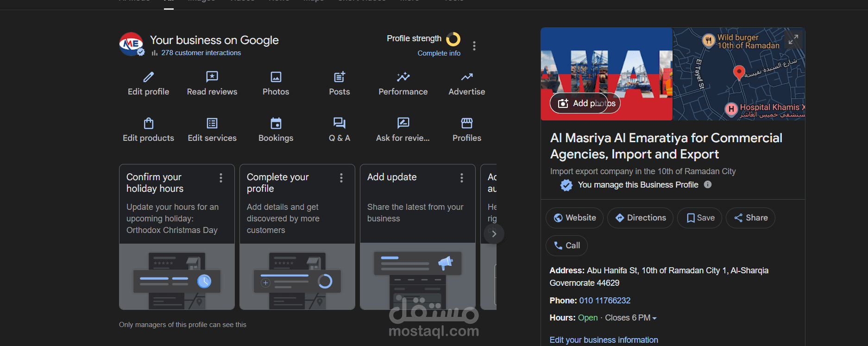This screenshot has height=346, width=868.
Task: Open Edit services list icon
Action: (x=212, y=123)
